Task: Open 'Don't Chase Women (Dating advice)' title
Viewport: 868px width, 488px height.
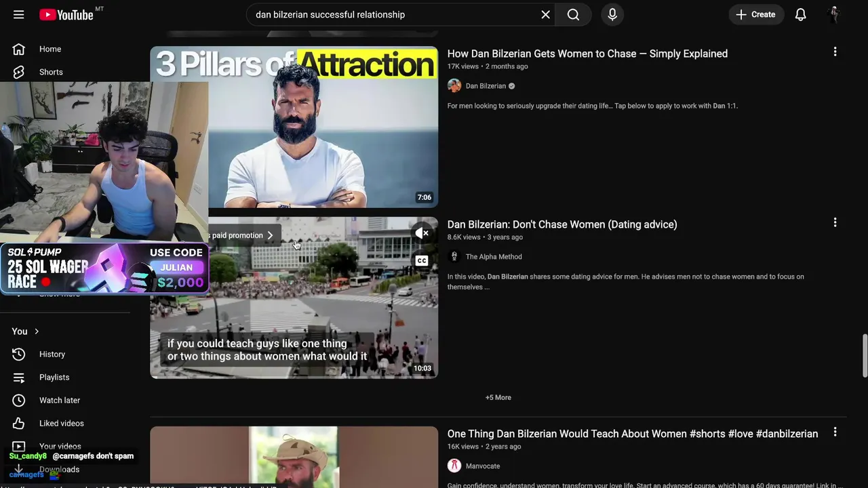Action: (x=562, y=224)
